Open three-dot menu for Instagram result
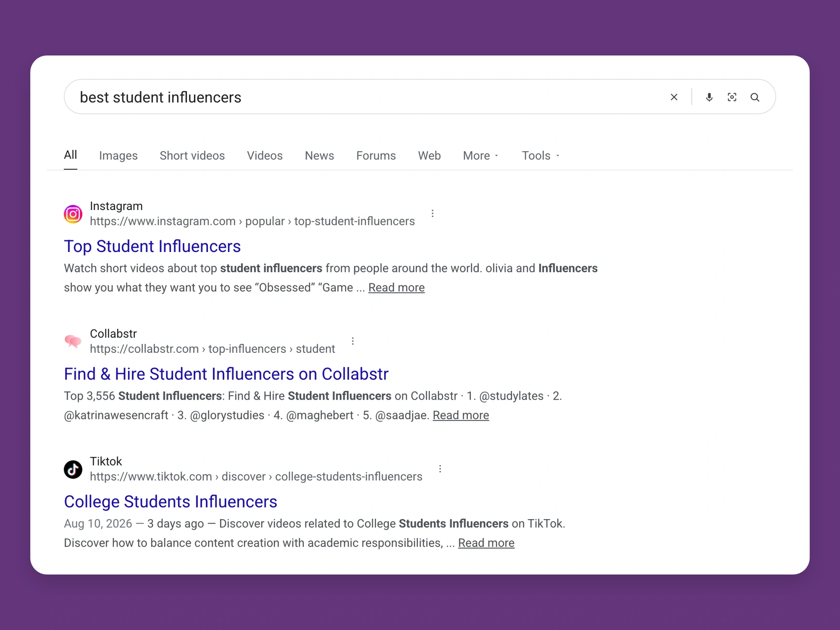This screenshot has width=840, height=630. coord(433,214)
